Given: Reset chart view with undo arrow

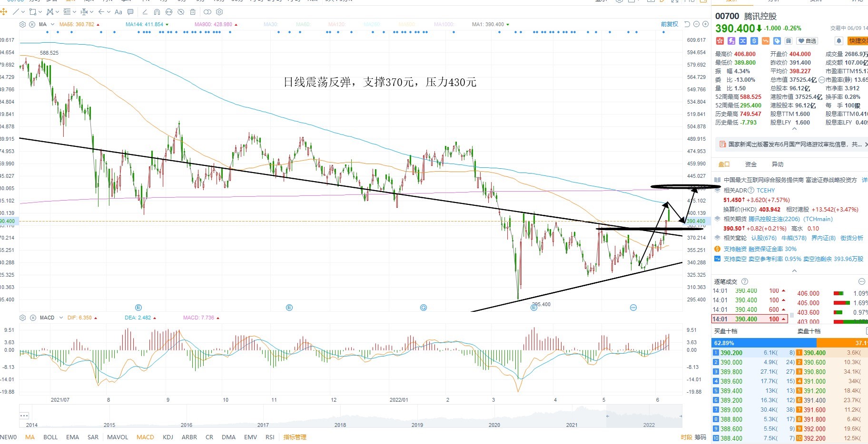Looking at the screenshot, I should click(687, 24).
